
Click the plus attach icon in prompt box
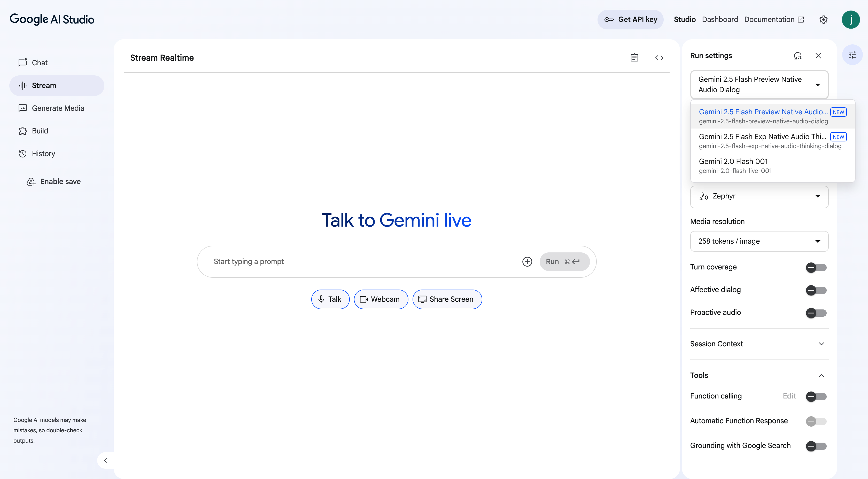(527, 261)
